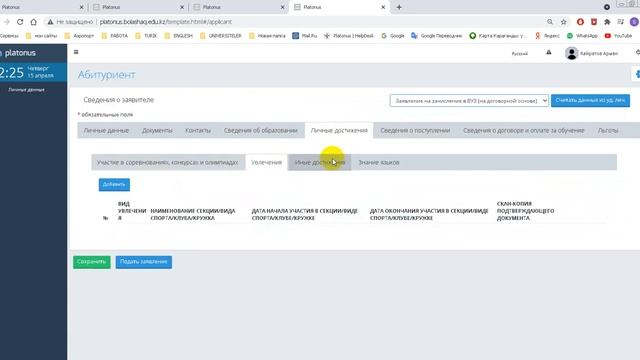
Task: Bookmark this page with the star icon
Action: pos(564,22)
